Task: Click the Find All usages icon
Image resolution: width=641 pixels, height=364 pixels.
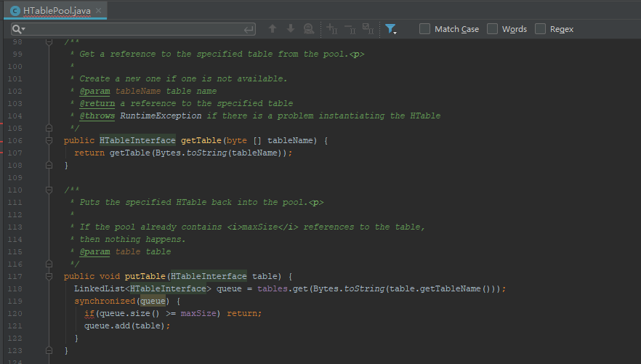Action: point(309,29)
